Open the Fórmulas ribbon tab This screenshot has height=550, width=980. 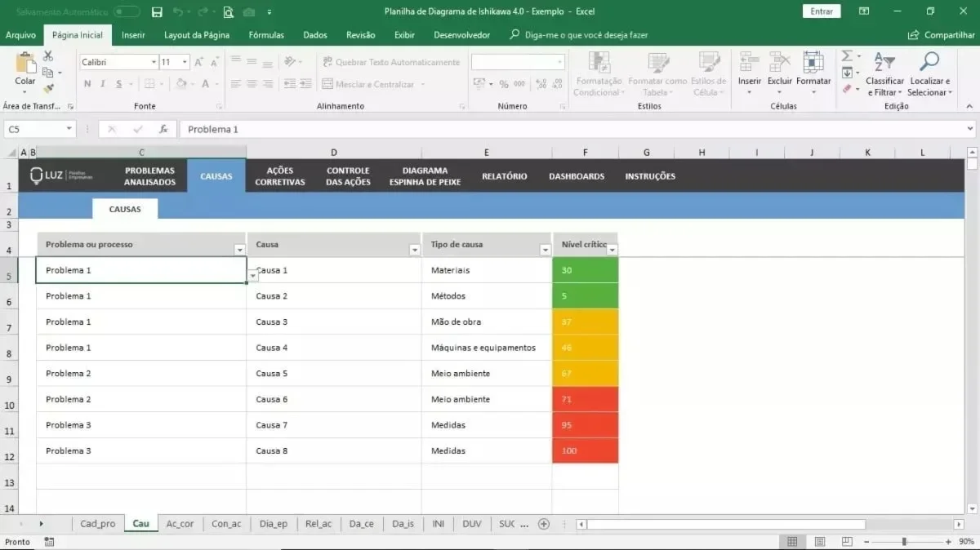266,35
